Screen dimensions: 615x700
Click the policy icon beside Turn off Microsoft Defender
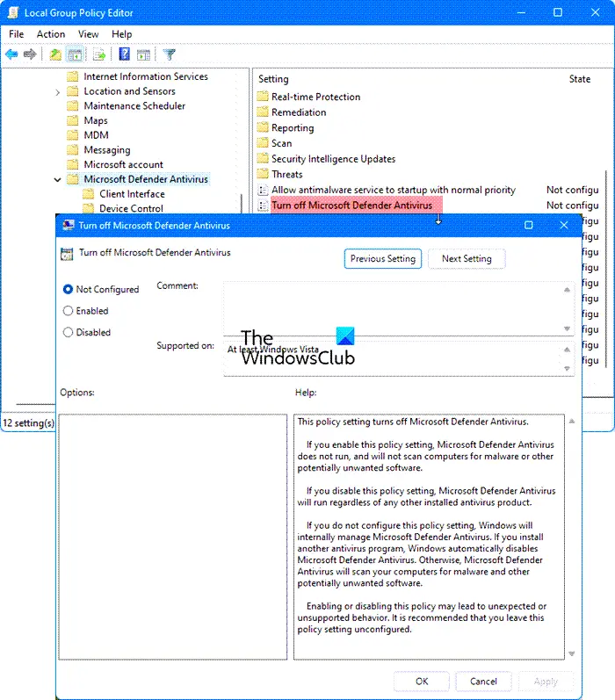click(263, 206)
